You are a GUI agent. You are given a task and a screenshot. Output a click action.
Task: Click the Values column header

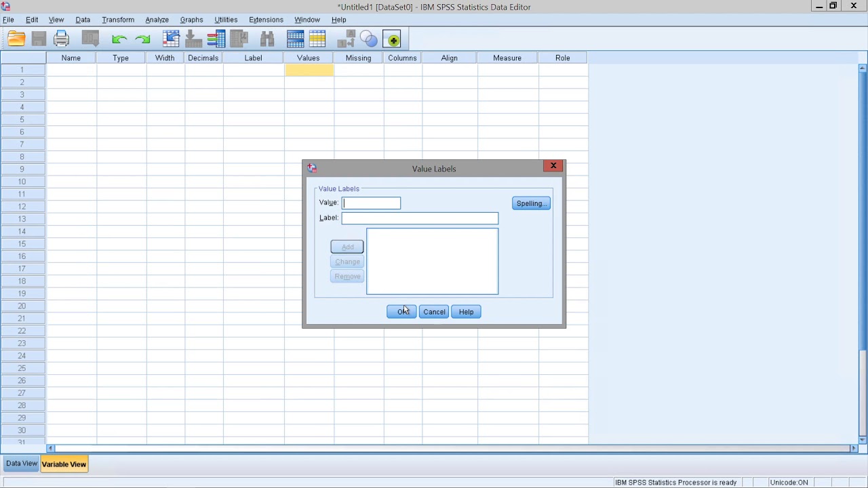[309, 58]
